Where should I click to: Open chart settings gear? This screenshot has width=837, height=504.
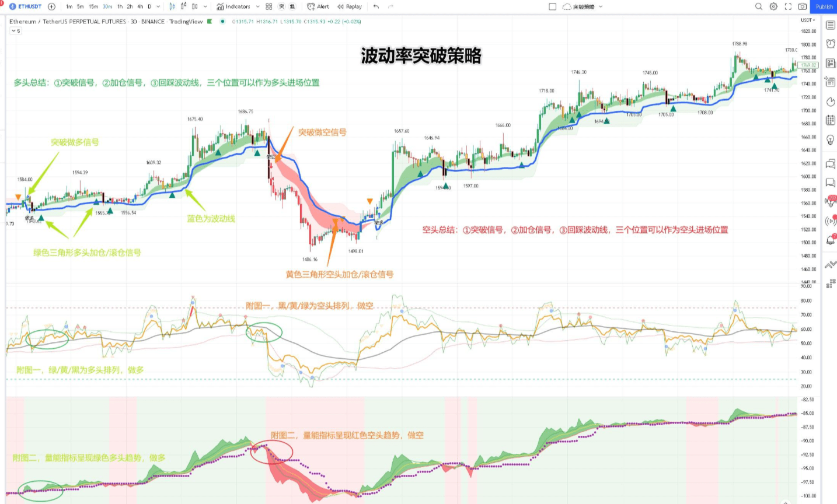[x=773, y=6]
